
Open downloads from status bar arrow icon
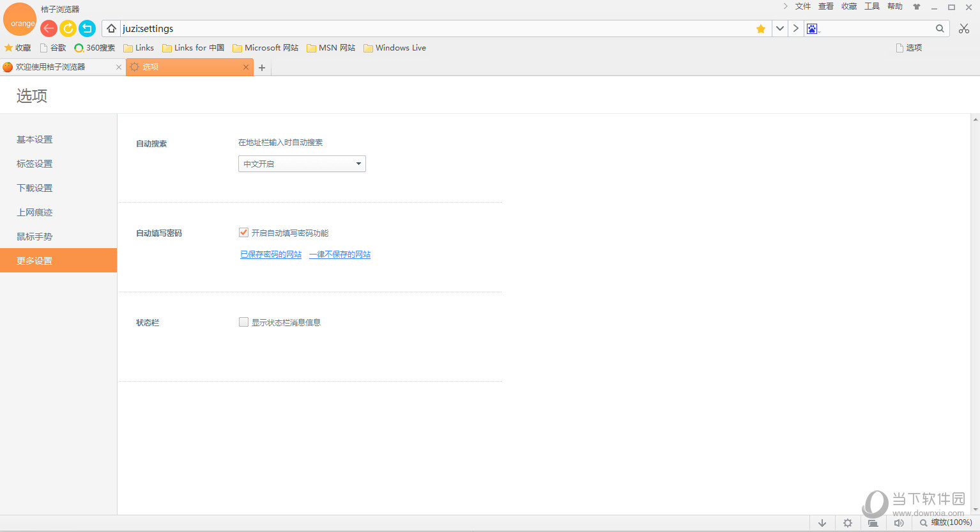tap(822, 523)
